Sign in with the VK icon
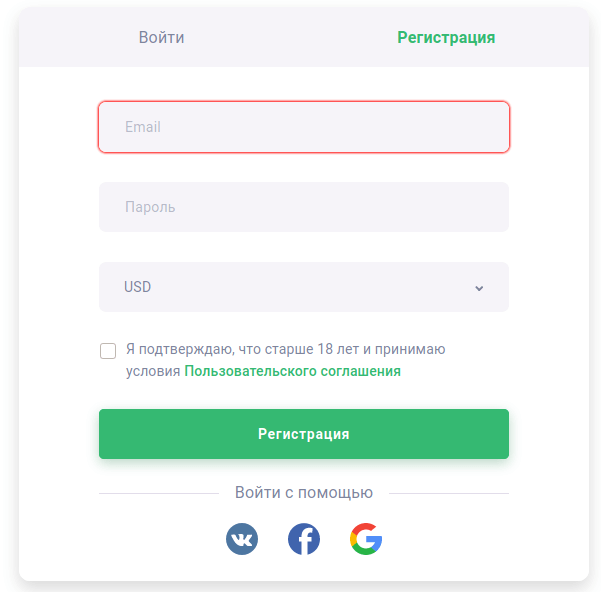The width and height of the screenshot is (601, 592). tap(242, 539)
